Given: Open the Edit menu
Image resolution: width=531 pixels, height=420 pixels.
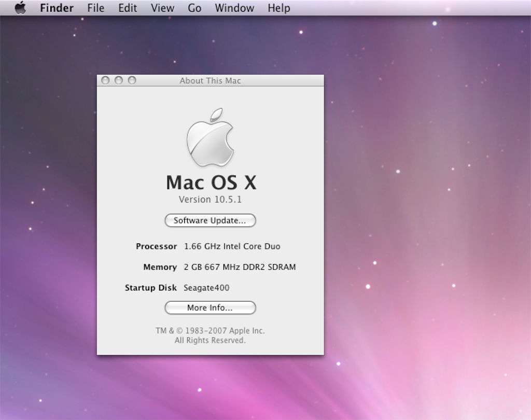Looking at the screenshot, I should pos(128,8).
